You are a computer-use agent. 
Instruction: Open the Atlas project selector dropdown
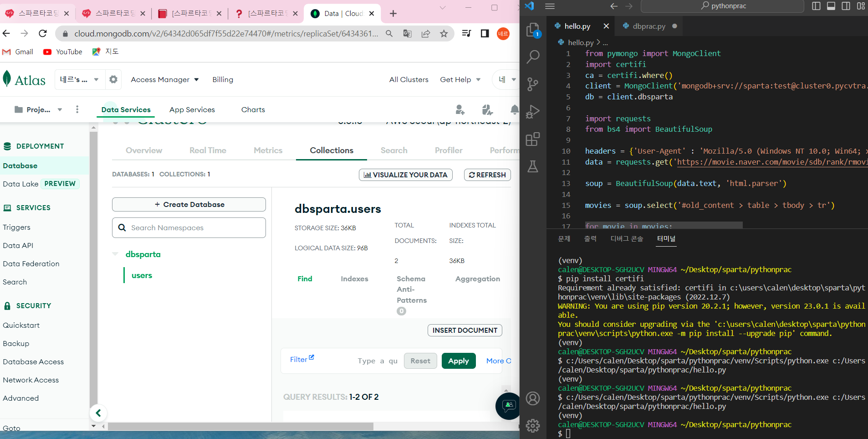38,109
